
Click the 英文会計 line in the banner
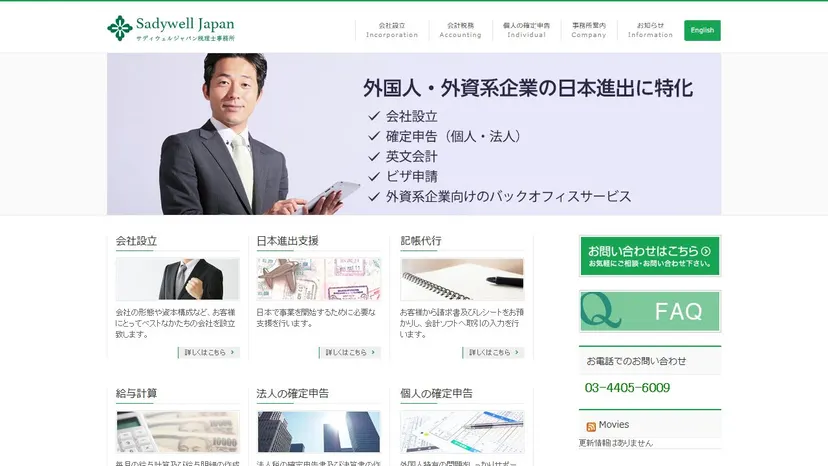411,156
